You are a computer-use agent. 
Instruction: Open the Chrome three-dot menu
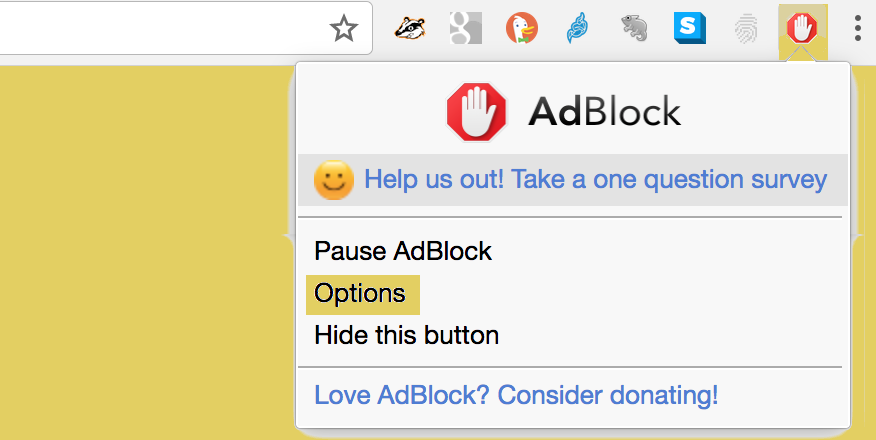point(857,28)
